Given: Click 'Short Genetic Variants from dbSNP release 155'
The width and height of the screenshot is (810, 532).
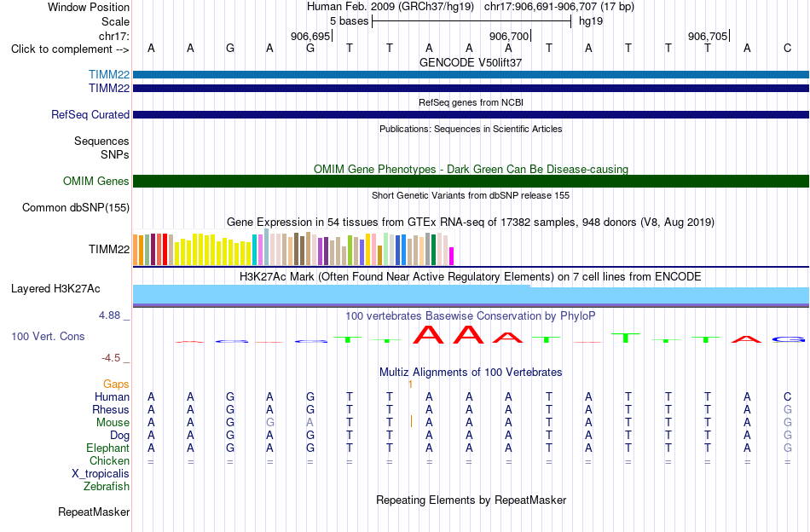Looking at the screenshot, I should click(x=471, y=195).
